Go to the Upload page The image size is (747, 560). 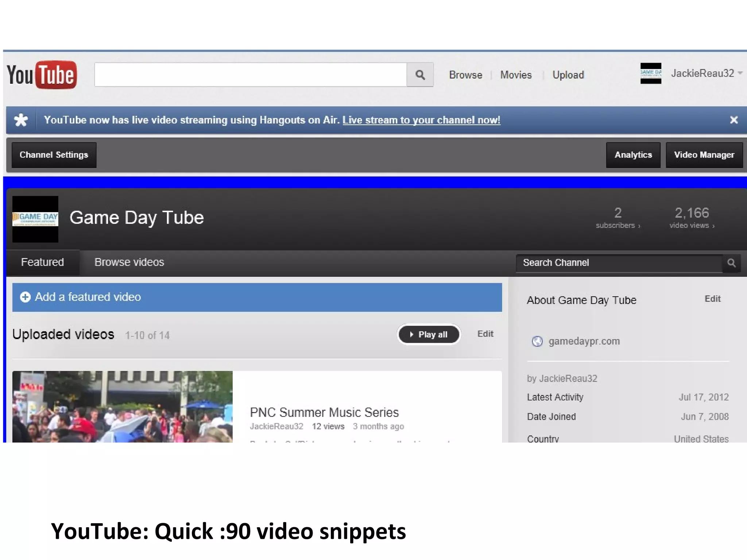[568, 75]
